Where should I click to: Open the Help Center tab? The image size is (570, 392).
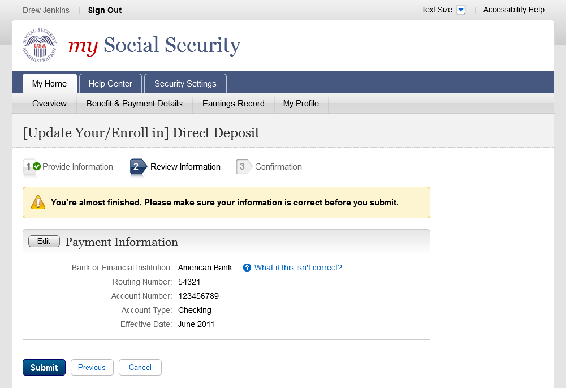pyautogui.click(x=110, y=84)
